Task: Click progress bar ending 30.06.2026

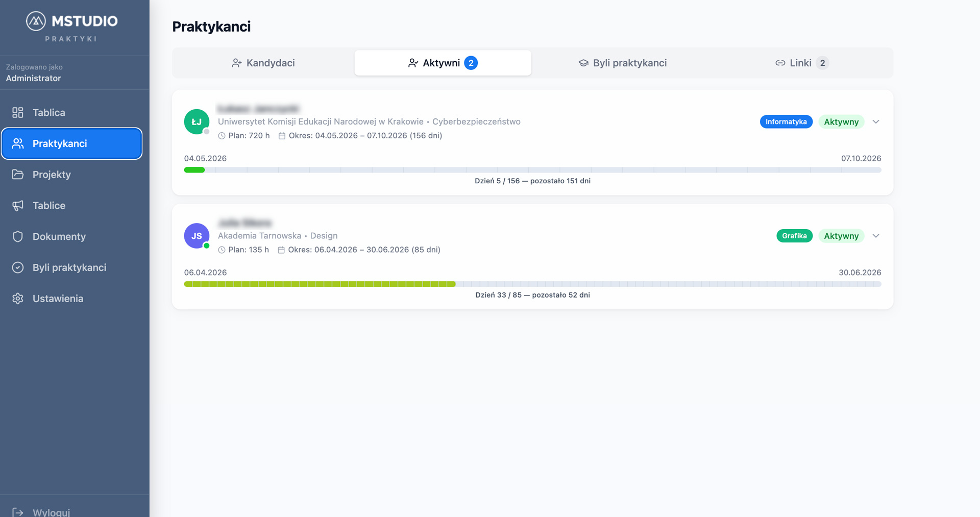Action: 532,284
